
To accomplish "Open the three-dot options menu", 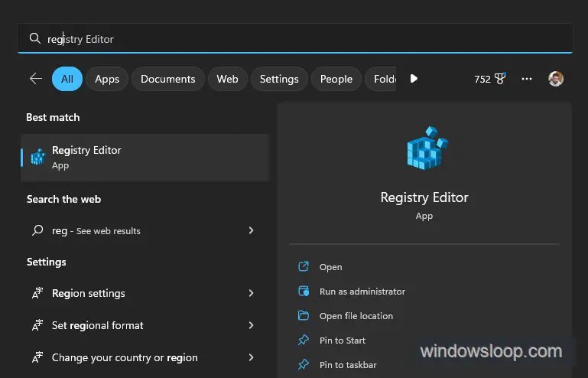I will click(527, 79).
